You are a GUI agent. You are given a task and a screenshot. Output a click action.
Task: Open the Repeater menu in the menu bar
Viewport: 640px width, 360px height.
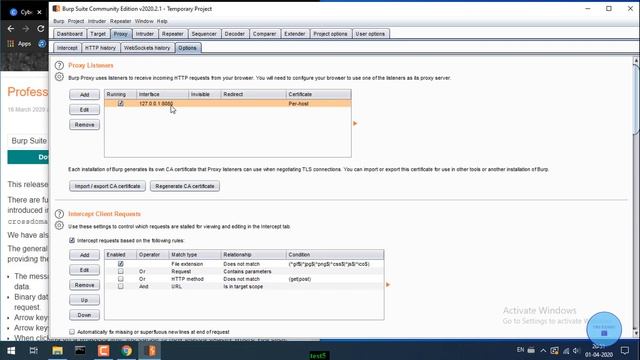(x=120, y=21)
